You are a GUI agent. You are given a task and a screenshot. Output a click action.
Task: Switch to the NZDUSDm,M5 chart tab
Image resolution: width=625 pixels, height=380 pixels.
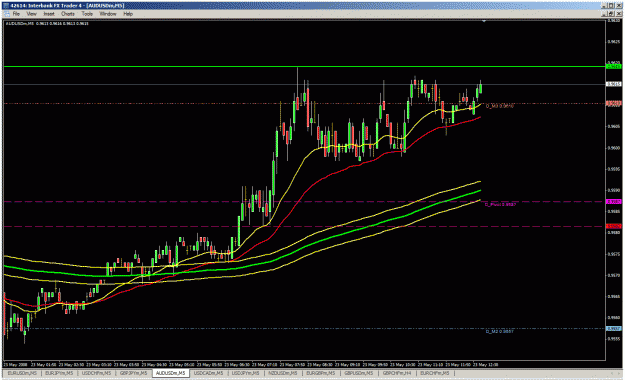coord(283,373)
